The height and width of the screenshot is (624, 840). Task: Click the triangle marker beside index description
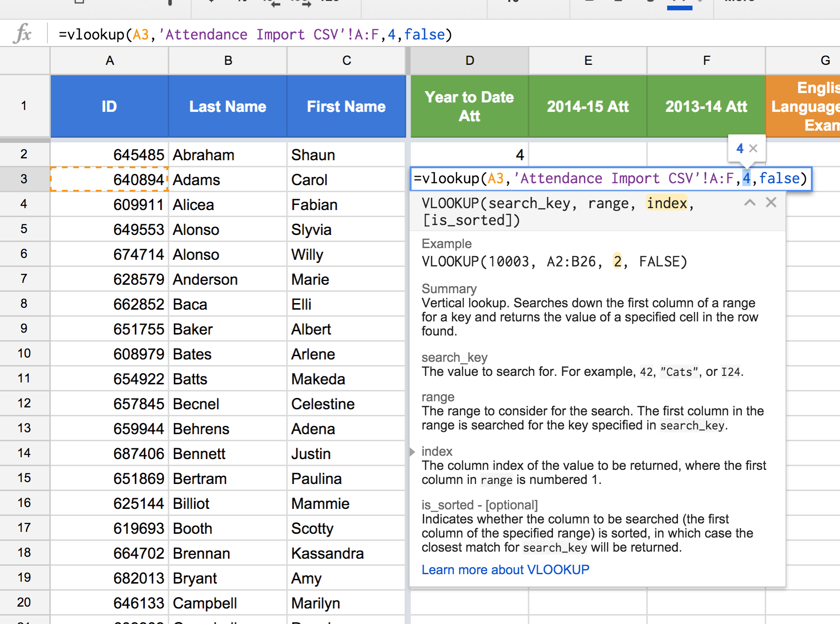click(412, 452)
